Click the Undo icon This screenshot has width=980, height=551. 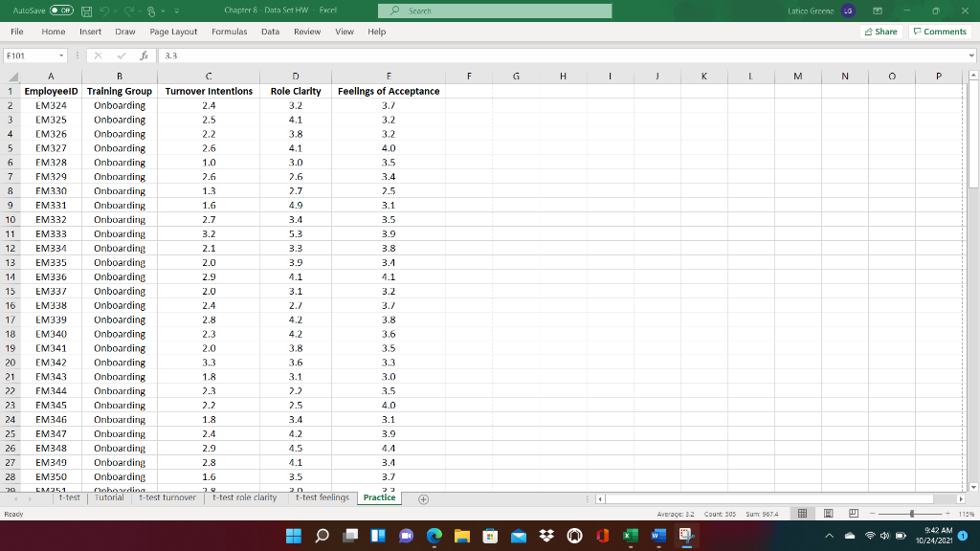(105, 11)
